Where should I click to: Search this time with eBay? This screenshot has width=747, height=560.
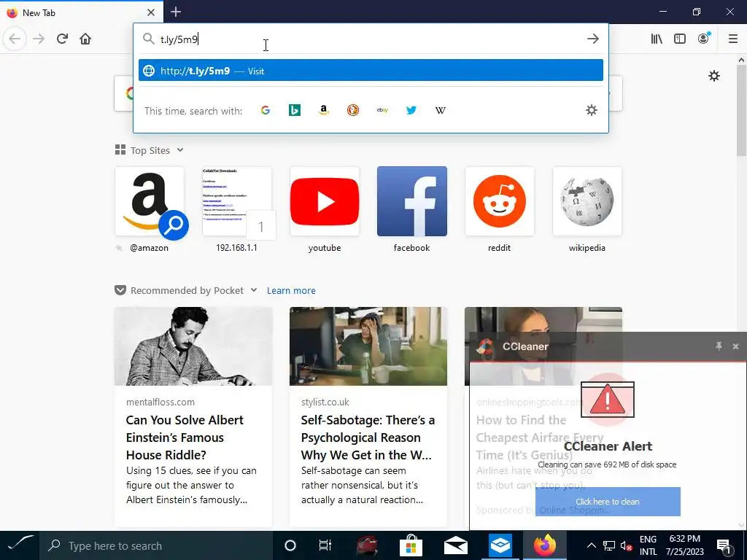click(x=382, y=111)
